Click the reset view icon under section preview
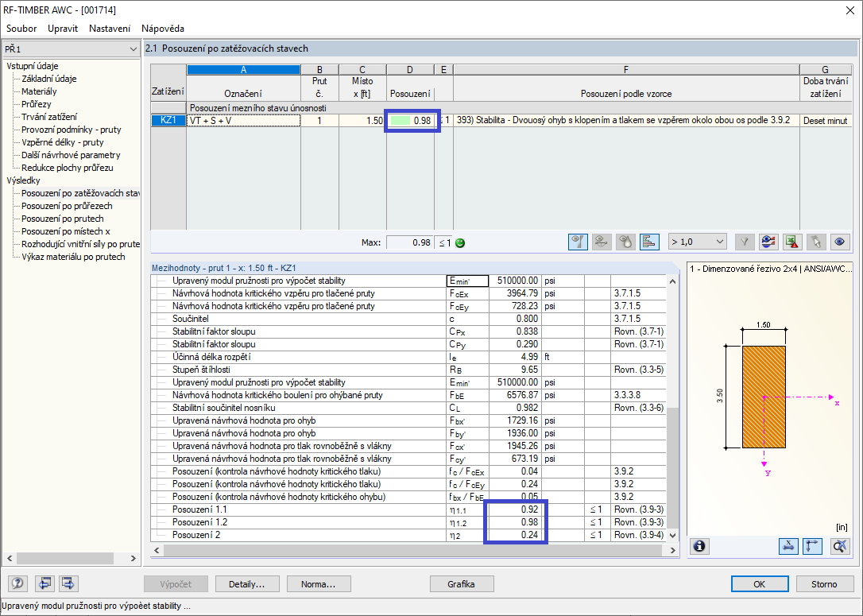 coord(839,546)
